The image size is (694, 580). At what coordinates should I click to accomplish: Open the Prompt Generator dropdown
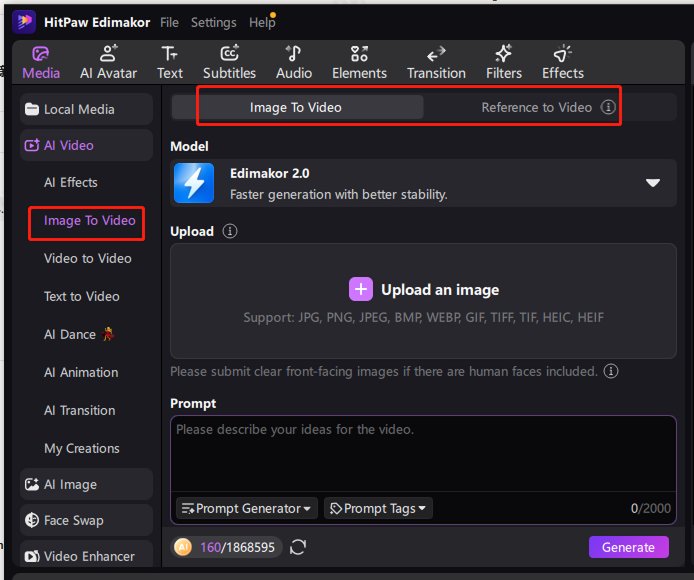point(247,508)
